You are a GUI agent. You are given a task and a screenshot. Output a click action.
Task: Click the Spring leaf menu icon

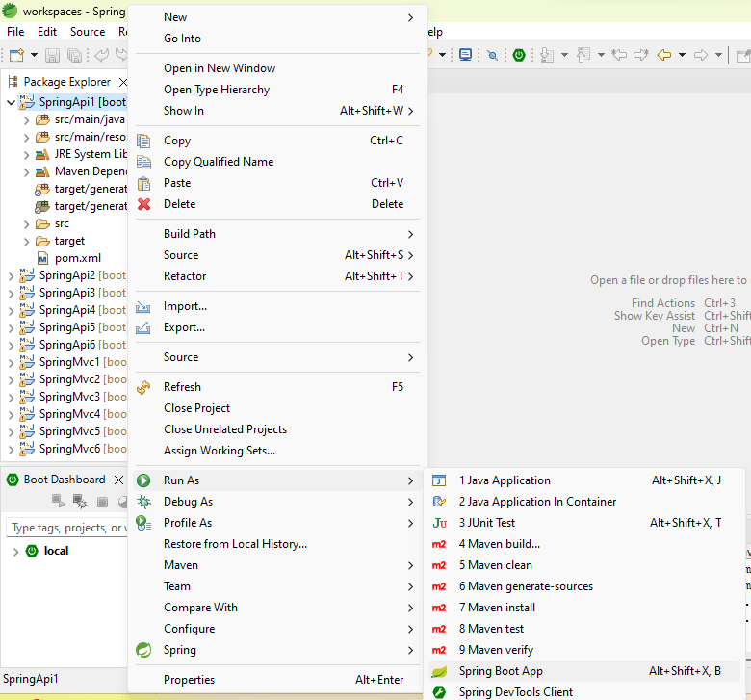point(143,650)
